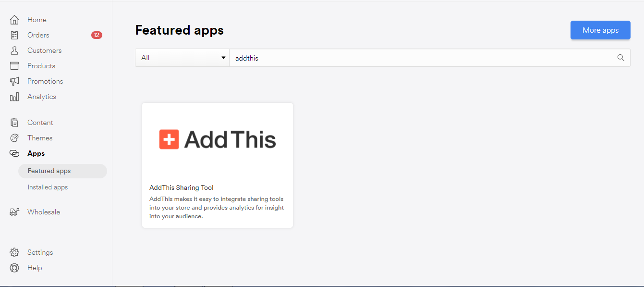
Task: Click the Settings gear icon
Action: click(14, 252)
